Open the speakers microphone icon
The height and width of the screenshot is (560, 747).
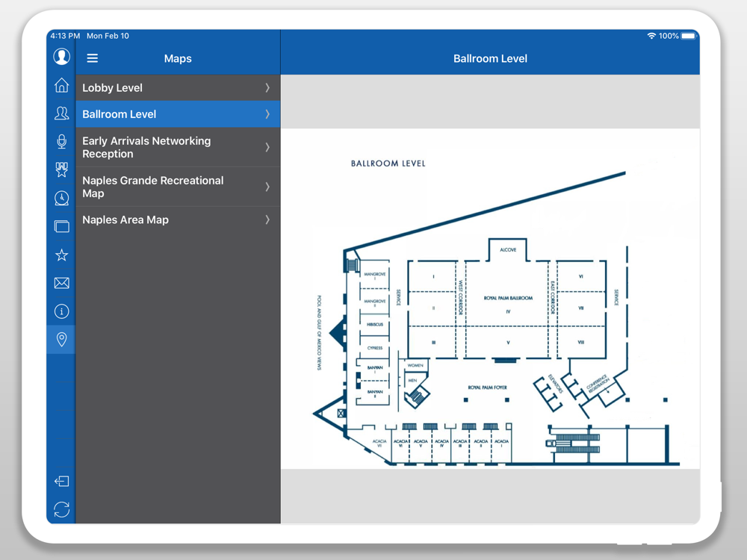click(x=61, y=141)
